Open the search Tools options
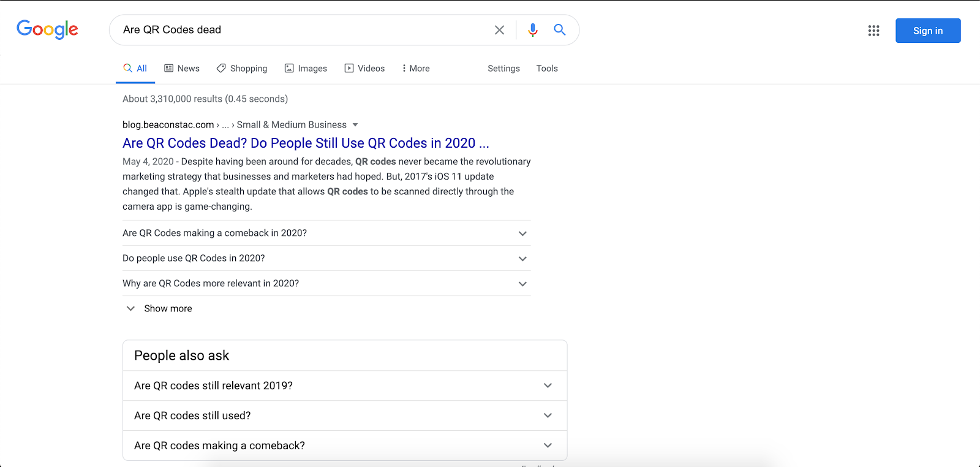Viewport: 980px width, 467px height. coord(547,69)
